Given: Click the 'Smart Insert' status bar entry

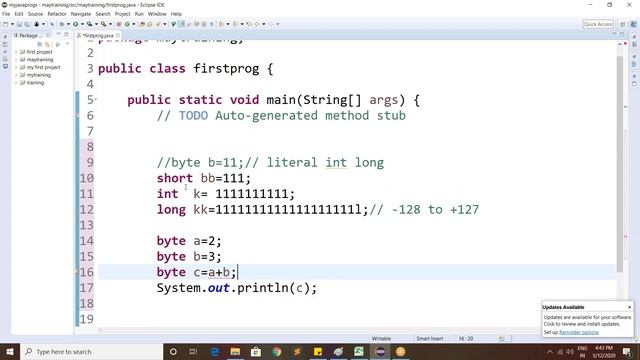Looking at the screenshot, I should [x=429, y=338].
